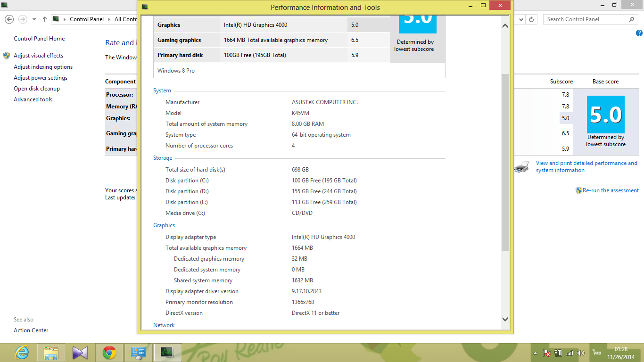Close the Performance Information and Tools dialog
The width and height of the screenshot is (644, 362).
click(500, 6)
